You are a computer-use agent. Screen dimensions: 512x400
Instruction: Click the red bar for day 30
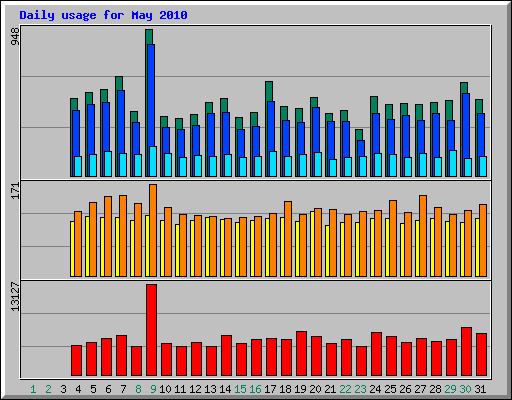coord(466,352)
